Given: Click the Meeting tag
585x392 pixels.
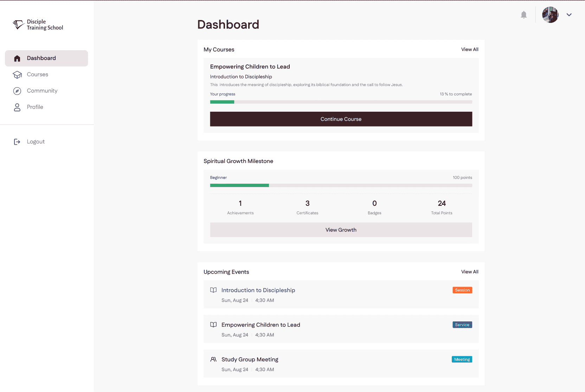Looking at the screenshot, I should [x=462, y=359].
